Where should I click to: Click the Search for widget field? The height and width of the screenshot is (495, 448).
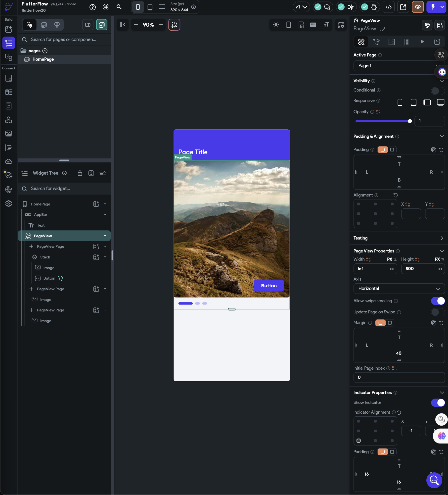click(x=64, y=189)
